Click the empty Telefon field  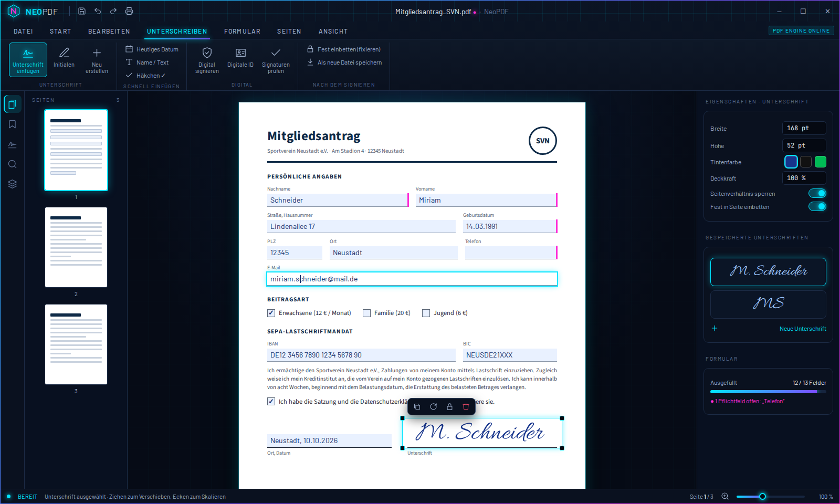[x=511, y=253]
